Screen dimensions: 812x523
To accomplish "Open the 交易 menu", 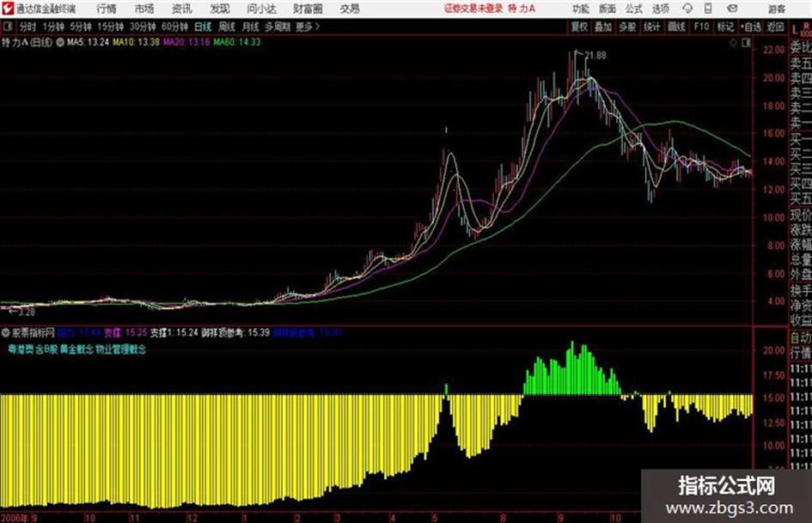I will coord(350,9).
